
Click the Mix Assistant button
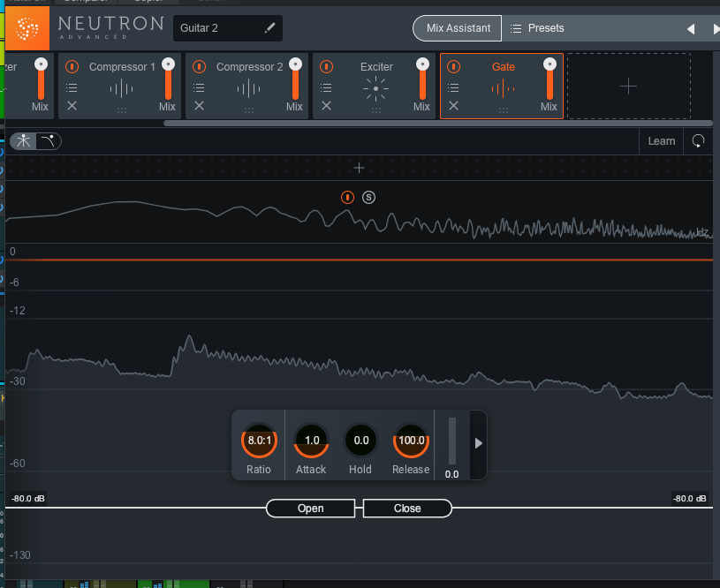click(458, 28)
